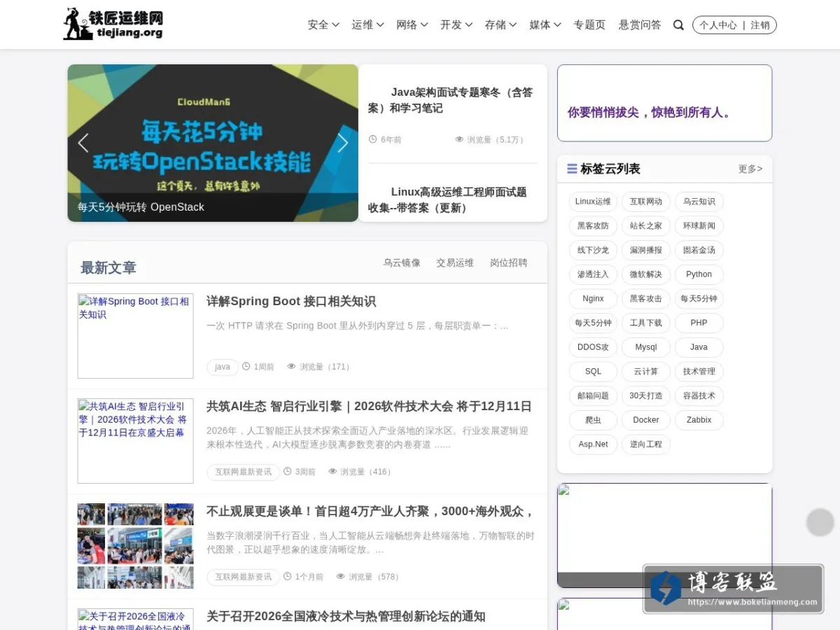Expand the 媒体 dropdown menu
The width and height of the screenshot is (840, 630).
545,24
